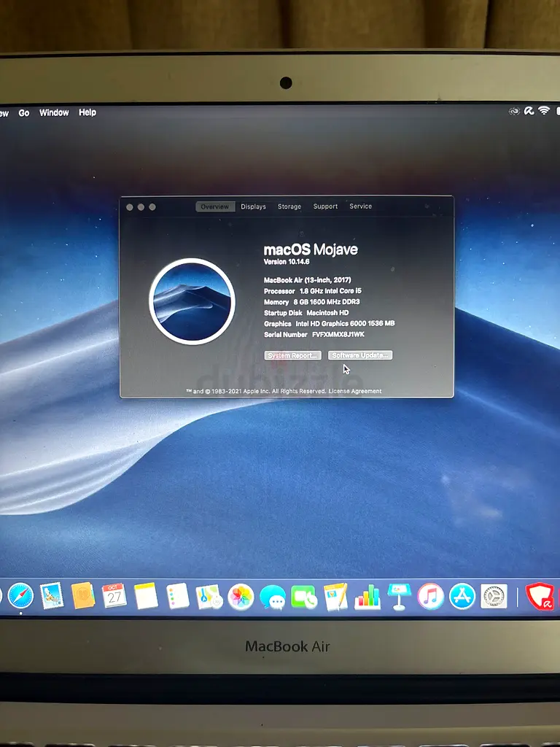Click the 8 GB 1600 MHz DDR3 text

[x=327, y=302]
